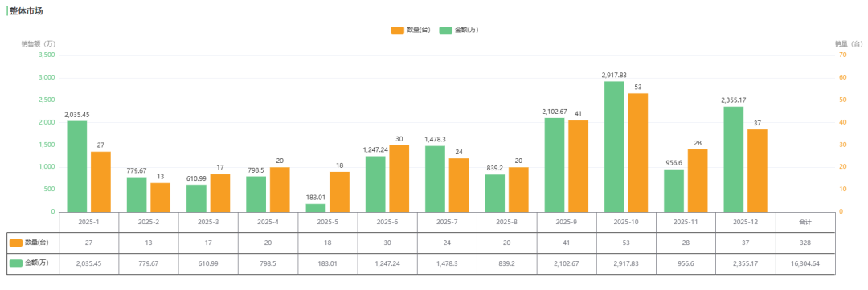Toggle the 金额(万) series in the top legend
This screenshot has width=868, height=290.
click(458, 30)
